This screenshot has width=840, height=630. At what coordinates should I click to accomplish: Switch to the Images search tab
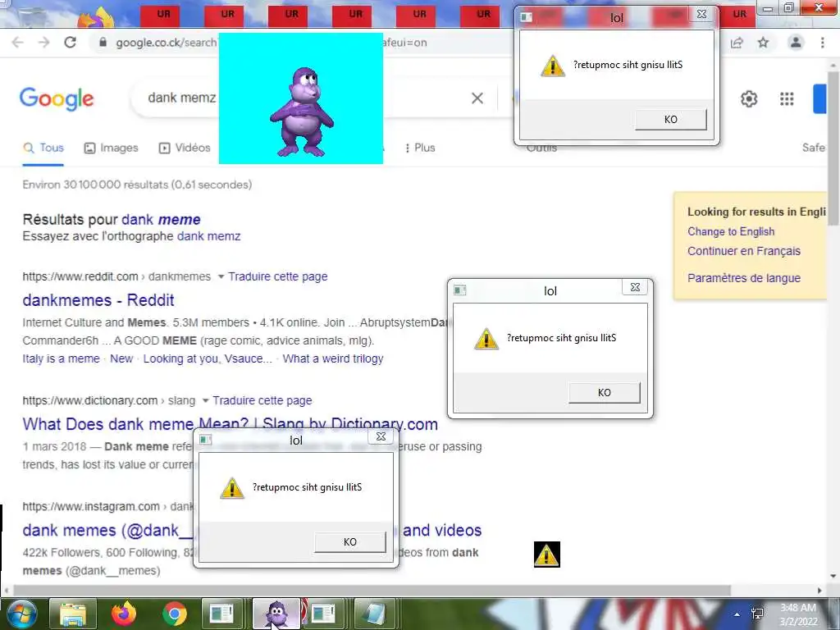pyautogui.click(x=112, y=148)
